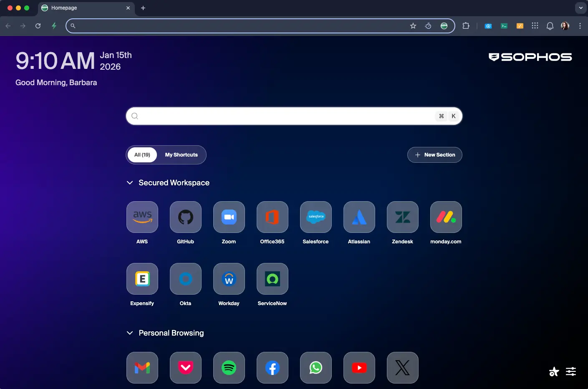
Task: Switch to the My Shortcuts tab
Action: coord(181,155)
